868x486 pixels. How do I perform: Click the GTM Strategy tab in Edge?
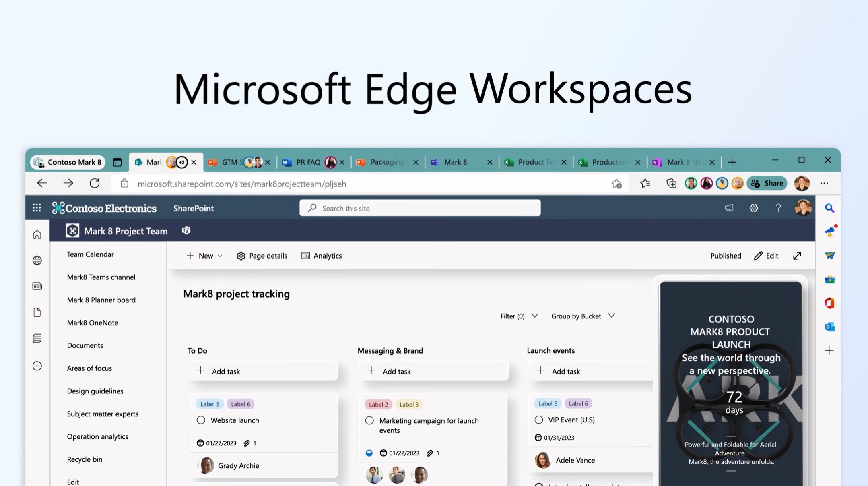[233, 162]
